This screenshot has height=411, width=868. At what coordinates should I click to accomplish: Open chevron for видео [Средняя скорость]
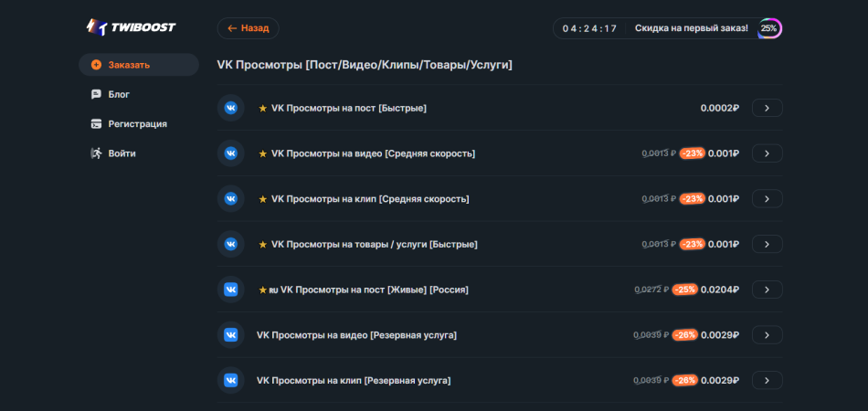(x=767, y=153)
